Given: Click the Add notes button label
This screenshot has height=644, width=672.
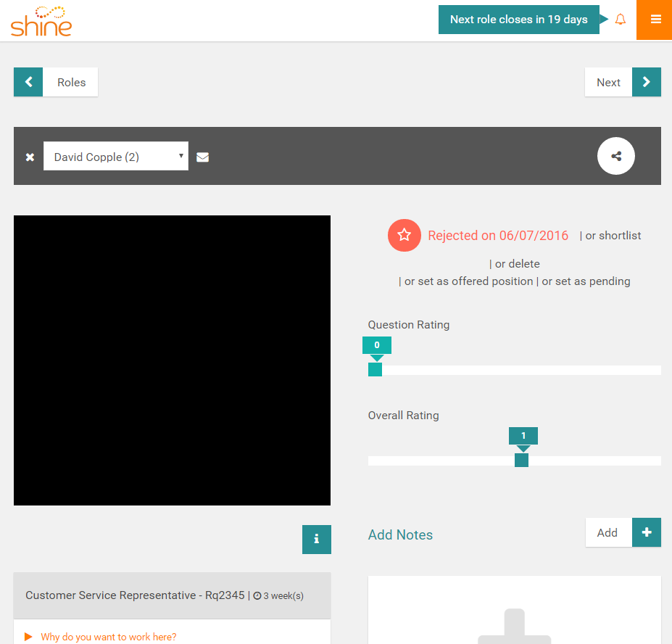Looking at the screenshot, I should 609,532.
